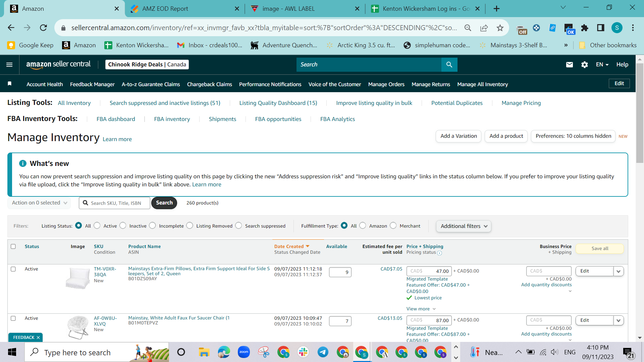This screenshot has width=644, height=362.
Task: Click the zoom magnifier icon in address bar
Action: [x=468, y=28]
